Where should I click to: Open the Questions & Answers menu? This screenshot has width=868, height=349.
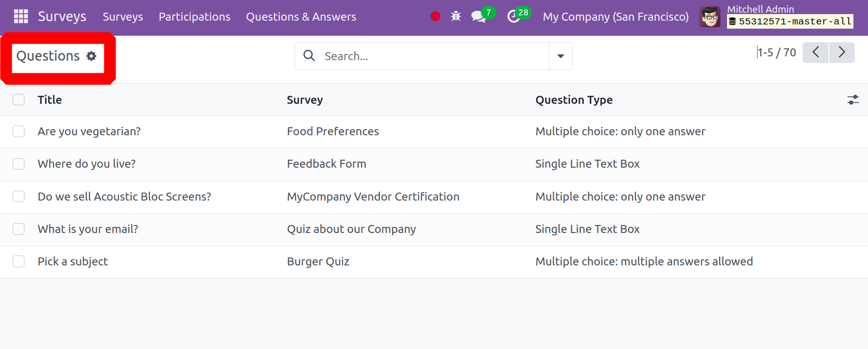click(x=301, y=17)
